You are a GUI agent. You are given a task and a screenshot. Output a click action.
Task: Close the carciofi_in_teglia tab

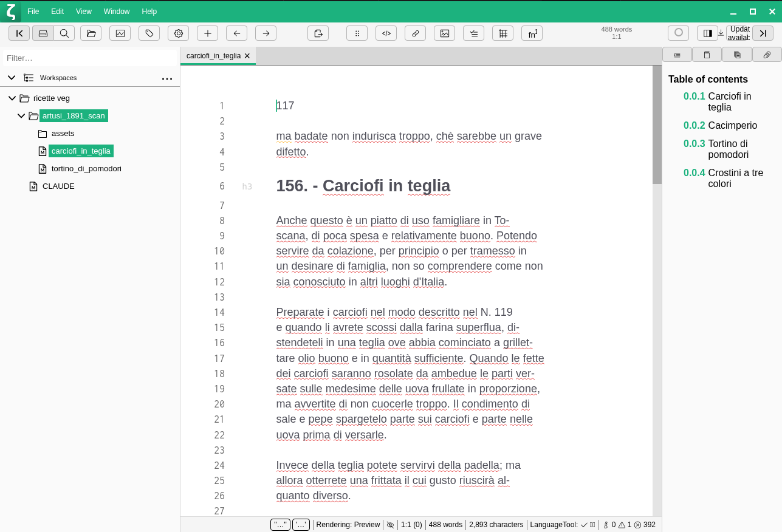(247, 56)
